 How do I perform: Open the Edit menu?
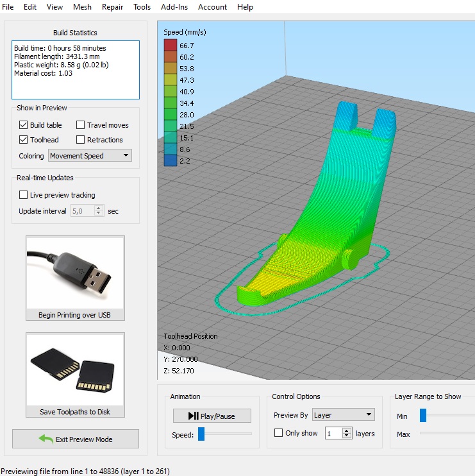tap(30, 6)
